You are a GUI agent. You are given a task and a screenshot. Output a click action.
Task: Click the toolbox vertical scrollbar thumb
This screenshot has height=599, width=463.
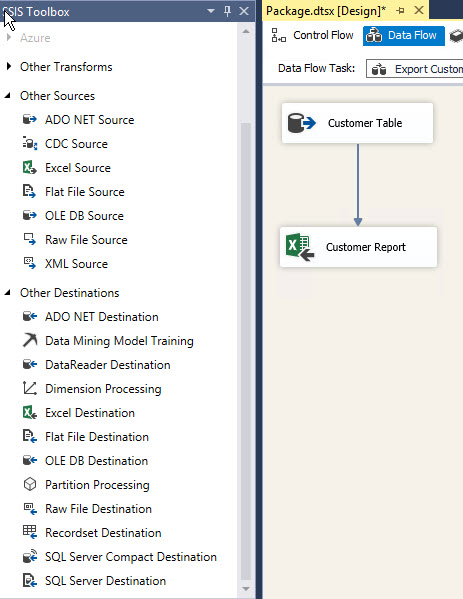pos(246,351)
